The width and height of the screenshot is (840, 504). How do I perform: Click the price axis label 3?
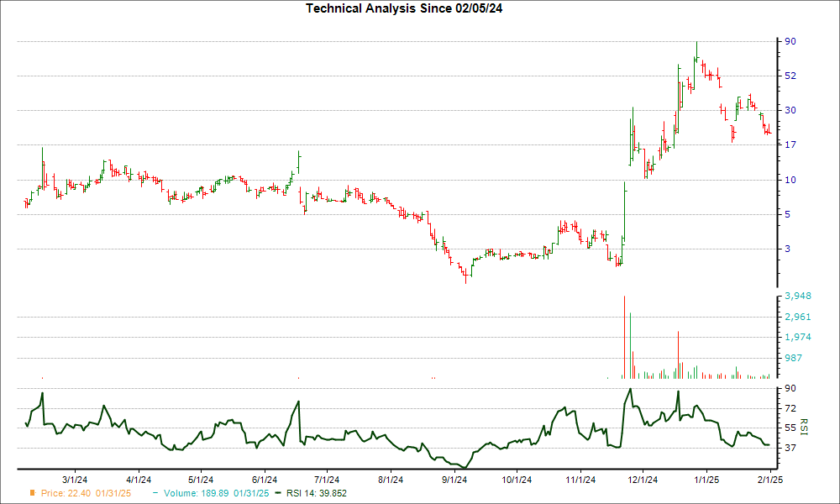click(788, 249)
